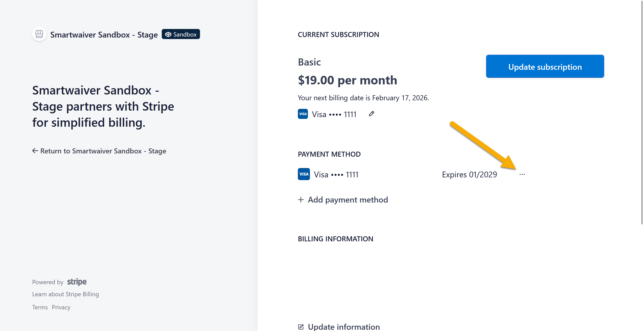This screenshot has width=644, height=331.
Task: Open the Terms link in footer
Action: click(40, 307)
